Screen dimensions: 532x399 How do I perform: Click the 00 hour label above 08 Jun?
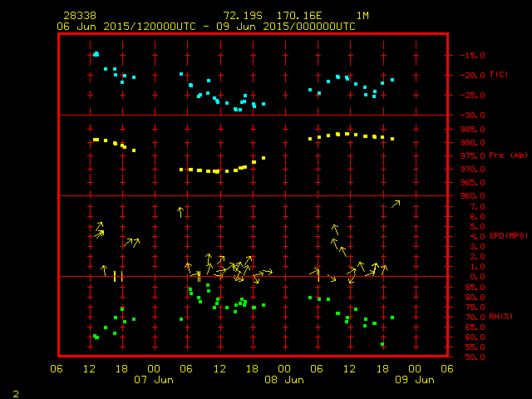[x=284, y=369]
